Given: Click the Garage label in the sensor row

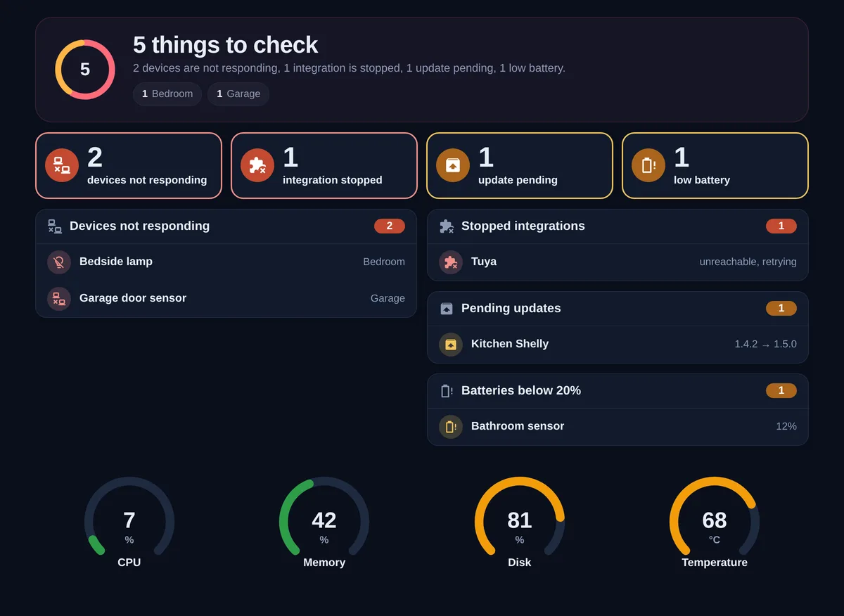Looking at the screenshot, I should 388,299.
